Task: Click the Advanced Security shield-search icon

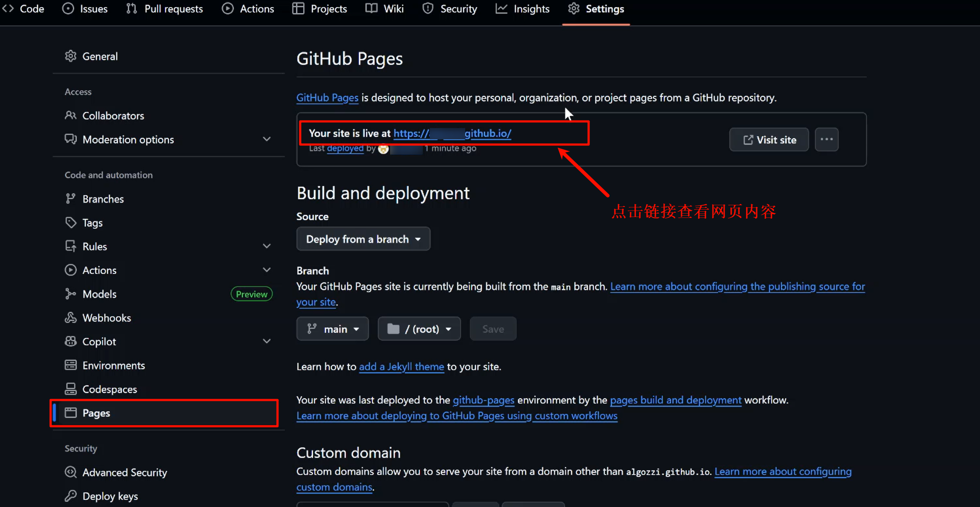Action: (x=71, y=472)
